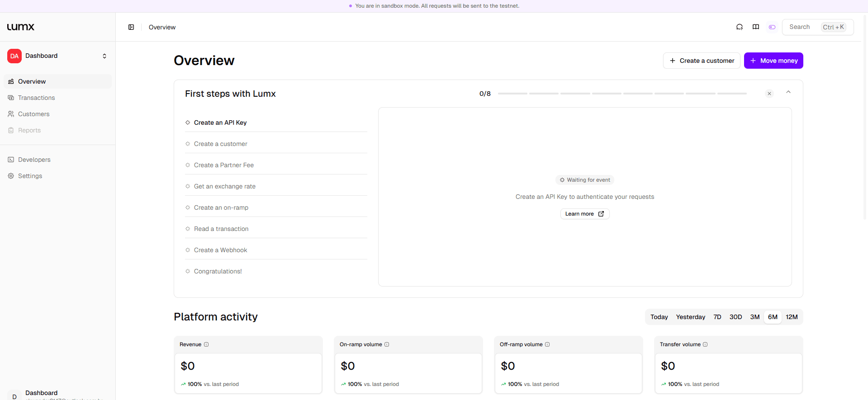Image resolution: width=868 pixels, height=400 pixels.
Task: Dismiss the First steps with Lumx card
Action: point(769,94)
